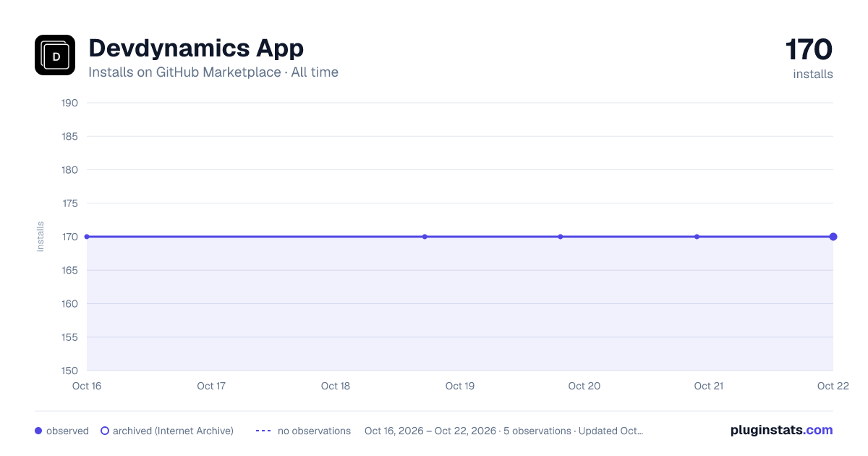Click the archived (Internet Archive) legend marker

tap(104, 431)
